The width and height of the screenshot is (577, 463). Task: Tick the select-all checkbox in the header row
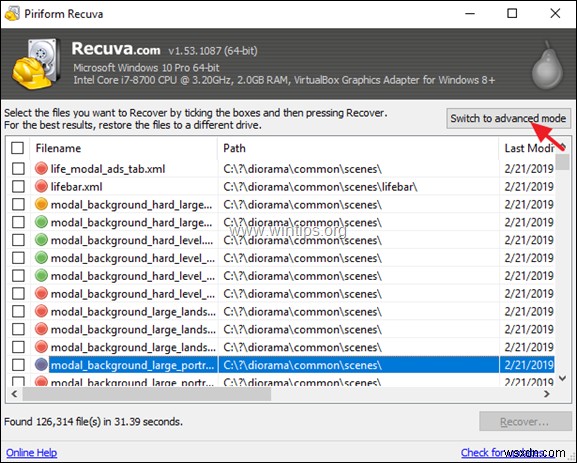point(18,148)
